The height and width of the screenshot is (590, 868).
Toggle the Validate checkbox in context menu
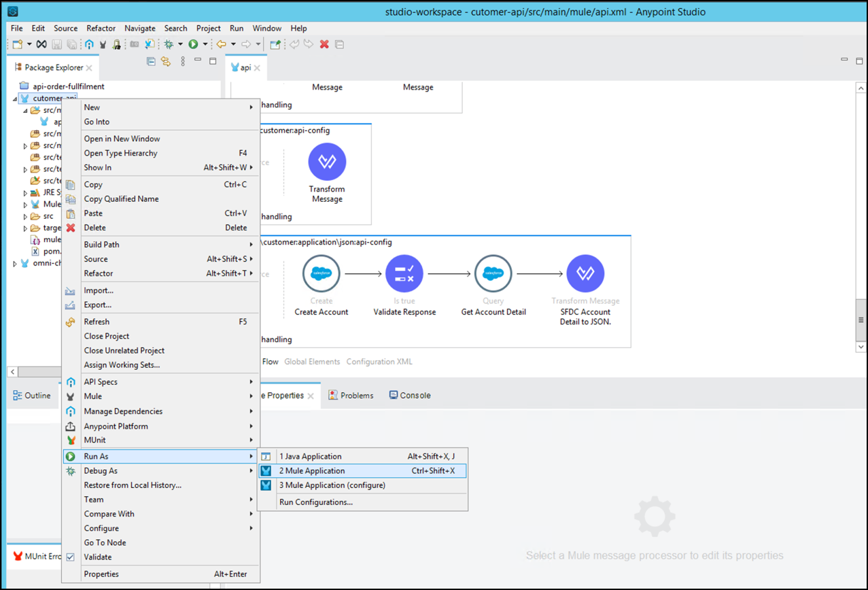71,557
